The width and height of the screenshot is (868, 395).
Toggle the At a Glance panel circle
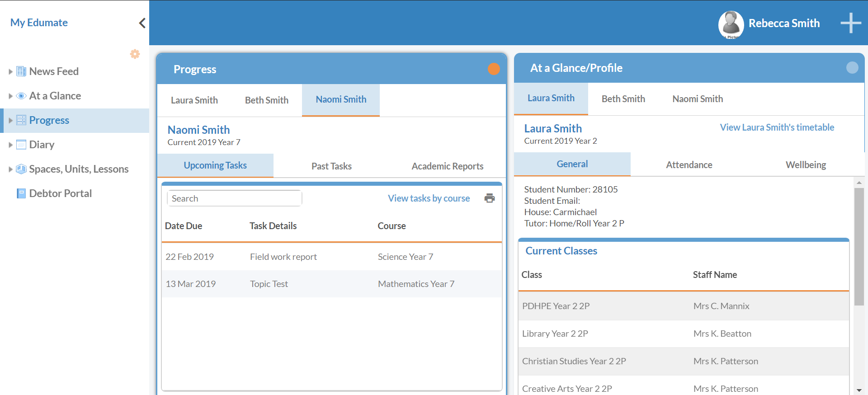852,68
